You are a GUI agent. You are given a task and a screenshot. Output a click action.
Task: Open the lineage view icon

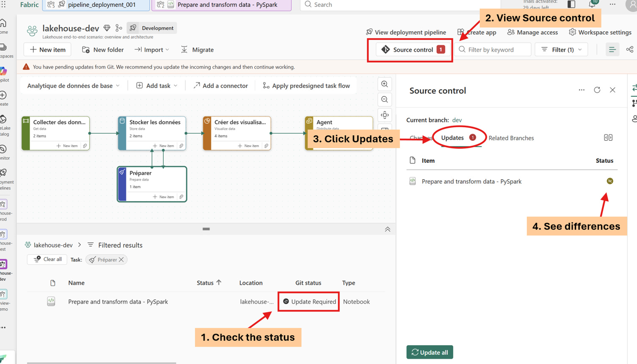click(x=630, y=49)
